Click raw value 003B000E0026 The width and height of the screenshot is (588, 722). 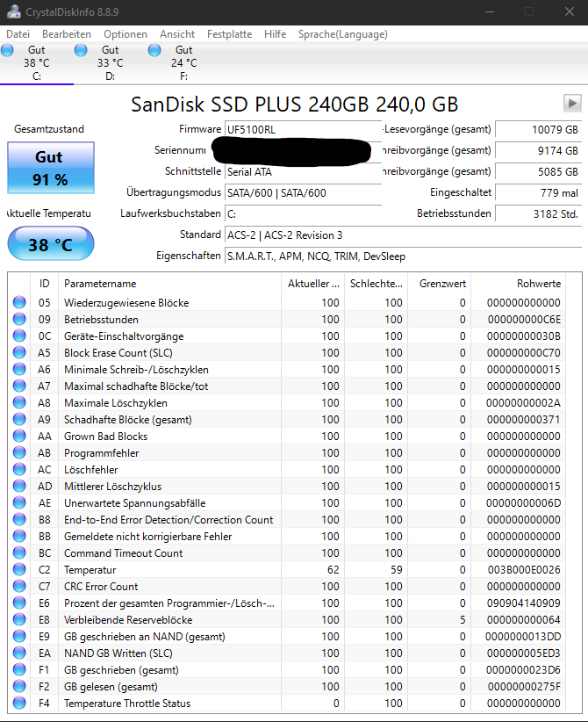click(x=524, y=570)
